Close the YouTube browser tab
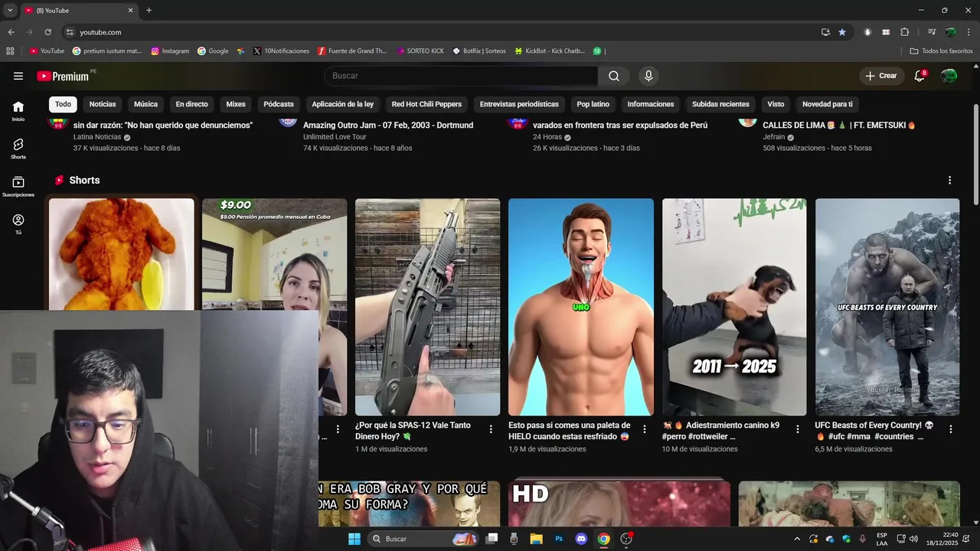980x551 pixels. click(x=130, y=11)
